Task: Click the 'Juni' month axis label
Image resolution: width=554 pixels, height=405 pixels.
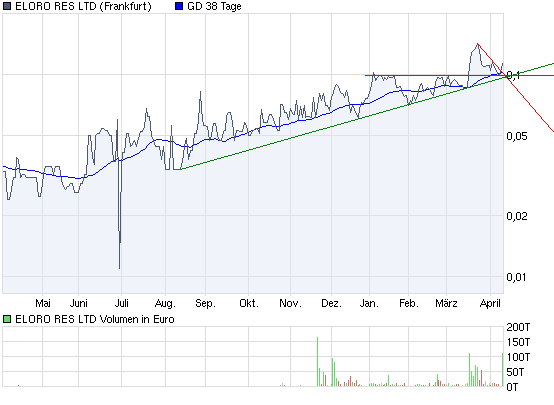Action: 78,303
